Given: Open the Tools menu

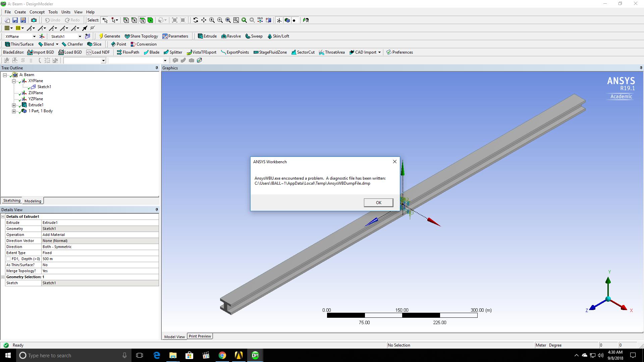Looking at the screenshot, I should click(53, 12).
